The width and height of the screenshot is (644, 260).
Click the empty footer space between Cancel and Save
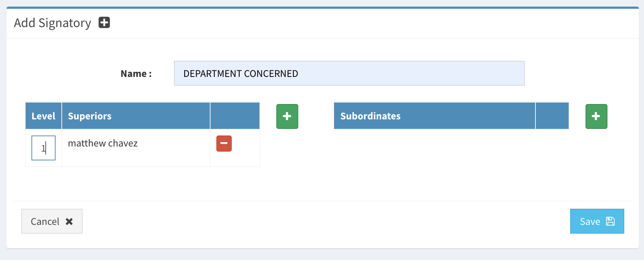tap(325, 221)
